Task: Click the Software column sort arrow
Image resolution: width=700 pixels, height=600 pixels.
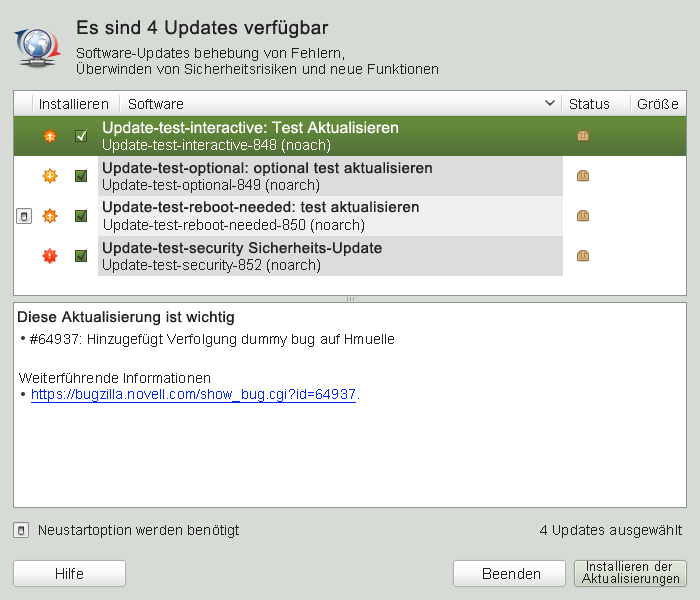Action: 550,103
